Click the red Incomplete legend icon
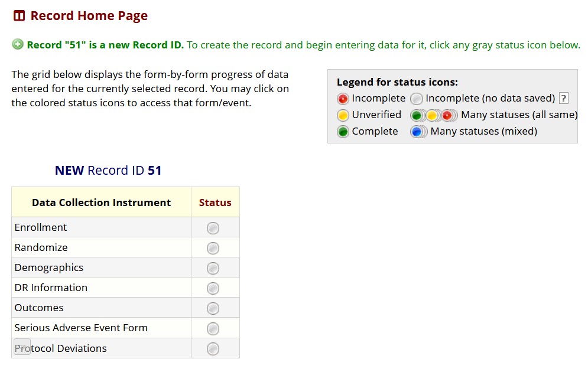This screenshot has width=588, height=369. 343,99
